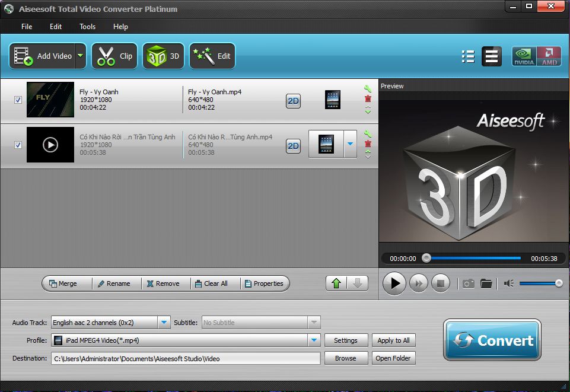Move Fly - Vy Oanh row down with green arrow
The image size is (570, 392).
click(x=368, y=112)
